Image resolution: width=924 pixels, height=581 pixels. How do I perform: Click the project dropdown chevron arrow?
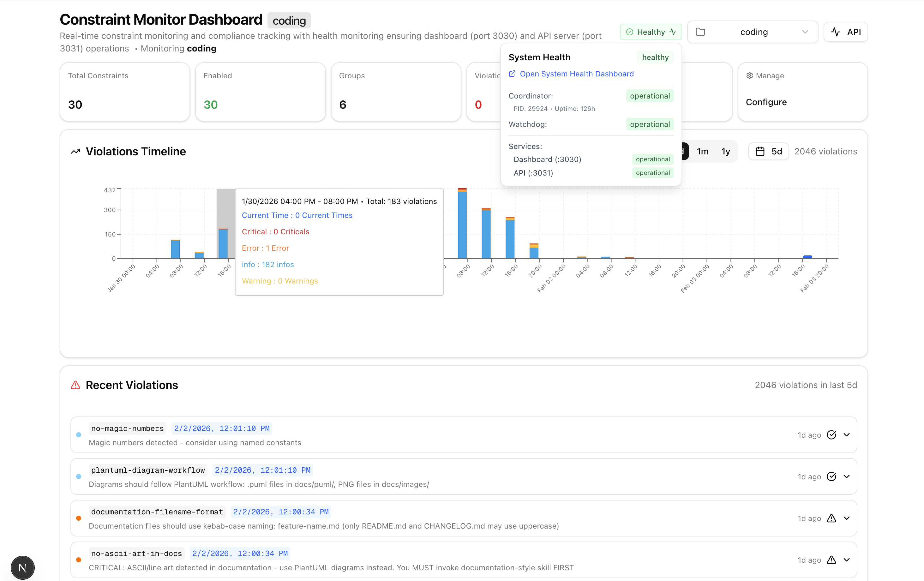coord(805,32)
